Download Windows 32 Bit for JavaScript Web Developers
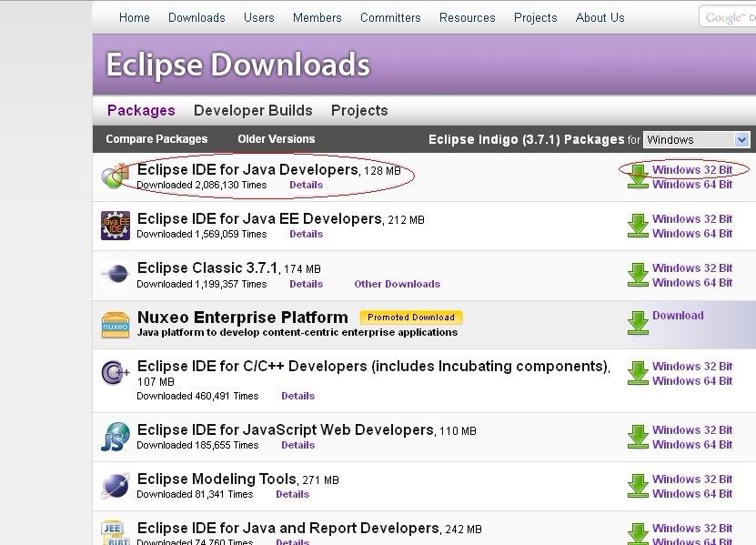The height and width of the screenshot is (545, 756). coord(692,430)
